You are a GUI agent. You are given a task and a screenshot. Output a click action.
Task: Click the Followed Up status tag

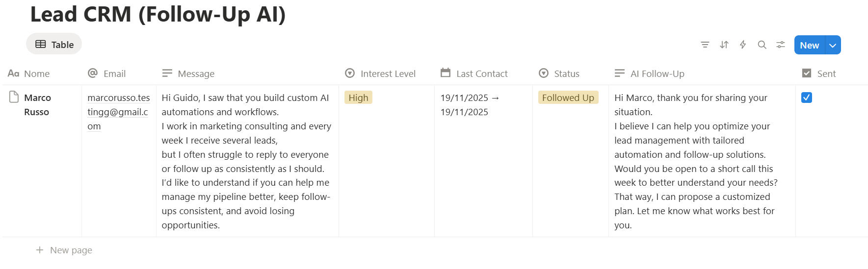coord(568,98)
